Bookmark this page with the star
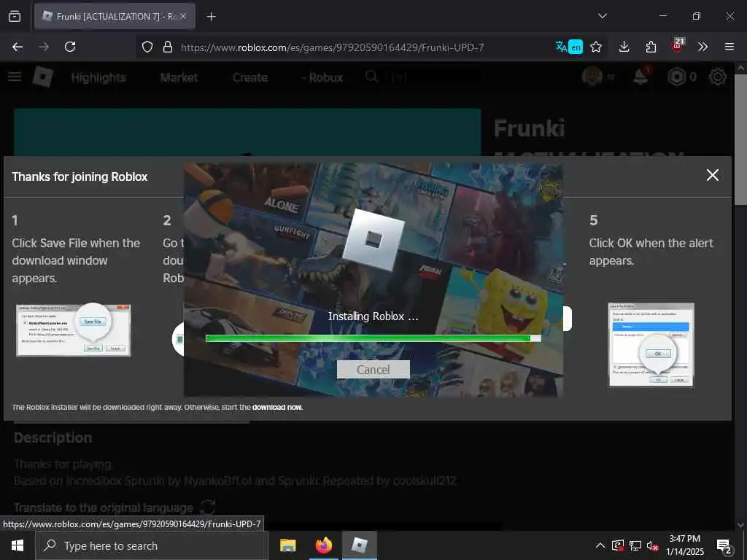747x560 pixels. click(596, 47)
